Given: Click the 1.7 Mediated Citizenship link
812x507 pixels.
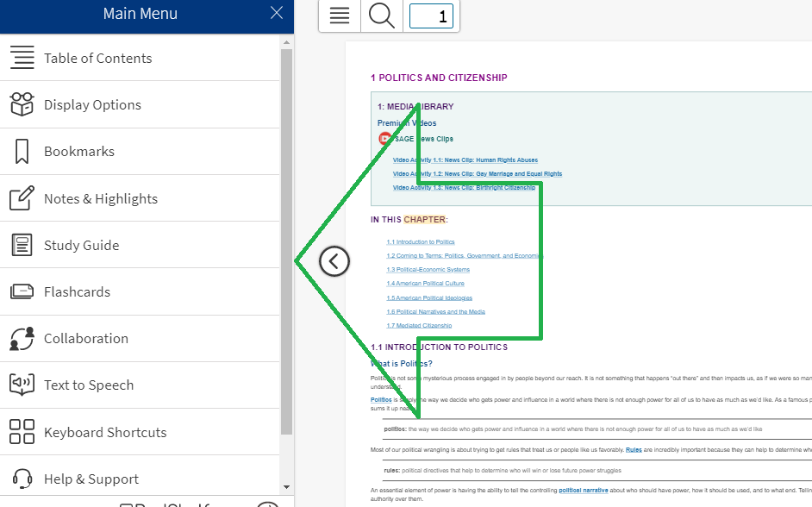Looking at the screenshot, I should pyautogui.click(x=418, y=326).
